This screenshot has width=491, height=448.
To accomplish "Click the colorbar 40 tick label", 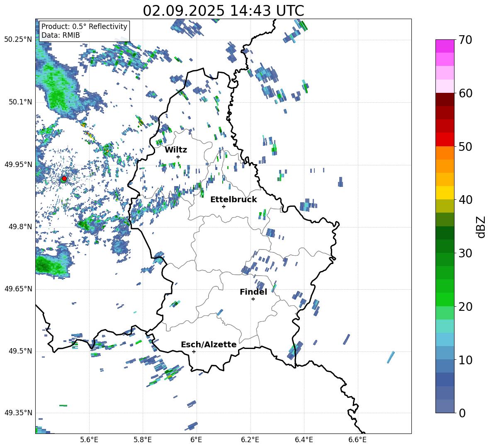I will [x=465, y=200].
